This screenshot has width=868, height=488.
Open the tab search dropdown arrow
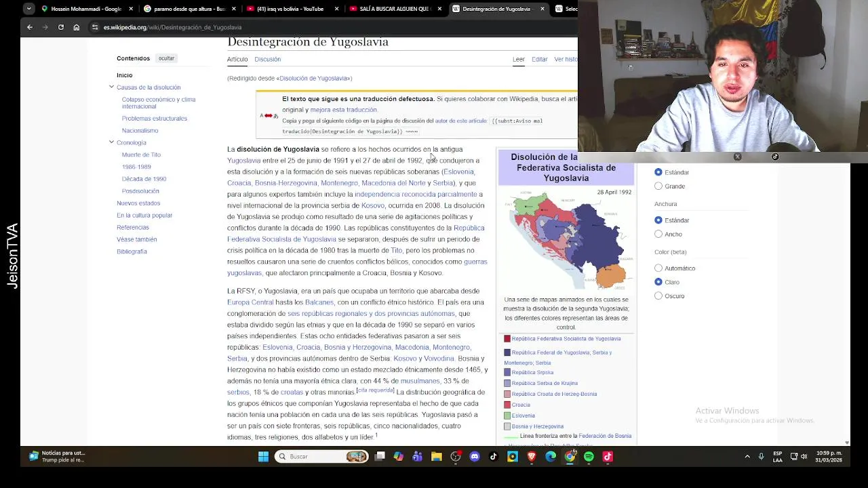[28, 9]
